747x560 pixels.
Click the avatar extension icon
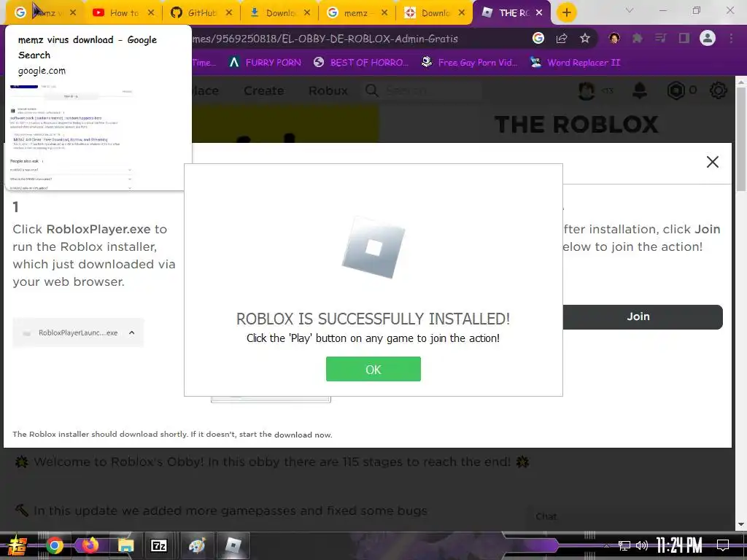click(614, 38)
